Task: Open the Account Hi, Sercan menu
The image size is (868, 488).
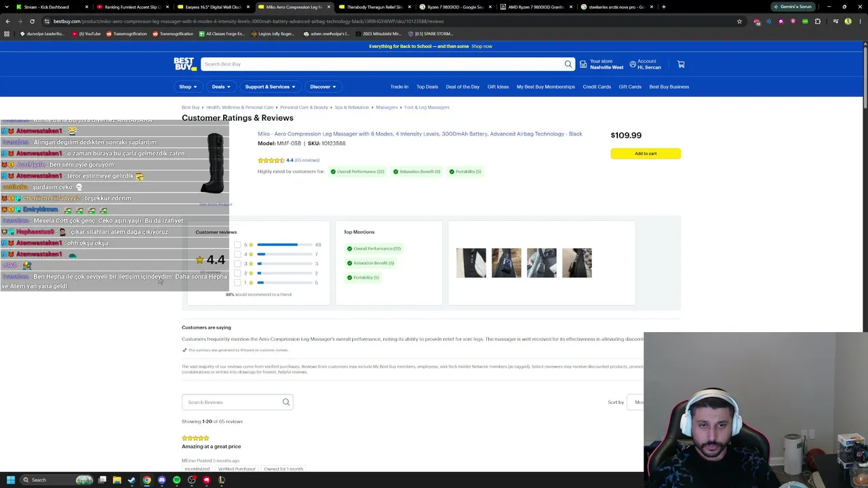Action: [x=645, y=64]
